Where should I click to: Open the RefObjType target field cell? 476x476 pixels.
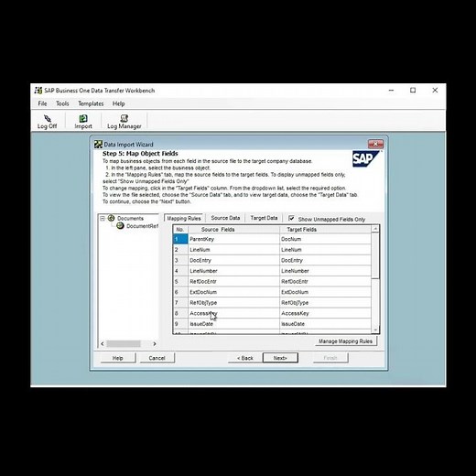pyautogui.click(x=325, y=303)
